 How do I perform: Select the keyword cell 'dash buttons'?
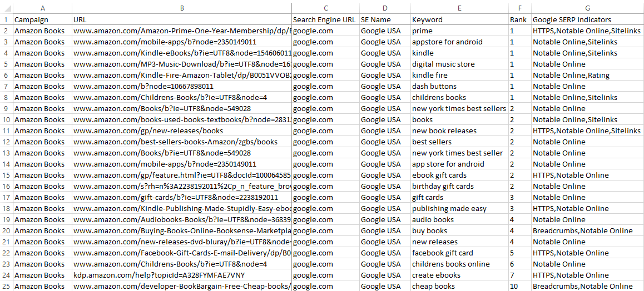pos(459,86)
